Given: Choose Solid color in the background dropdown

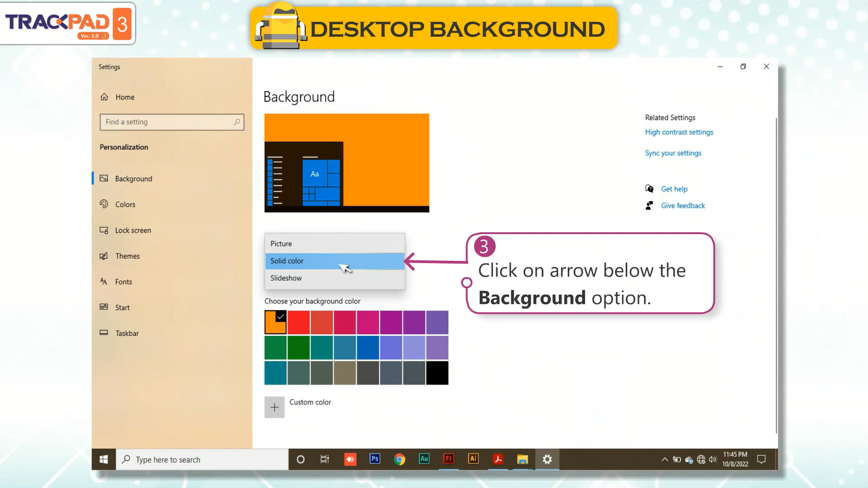Looking at the screenshot, I should [335, 261].
